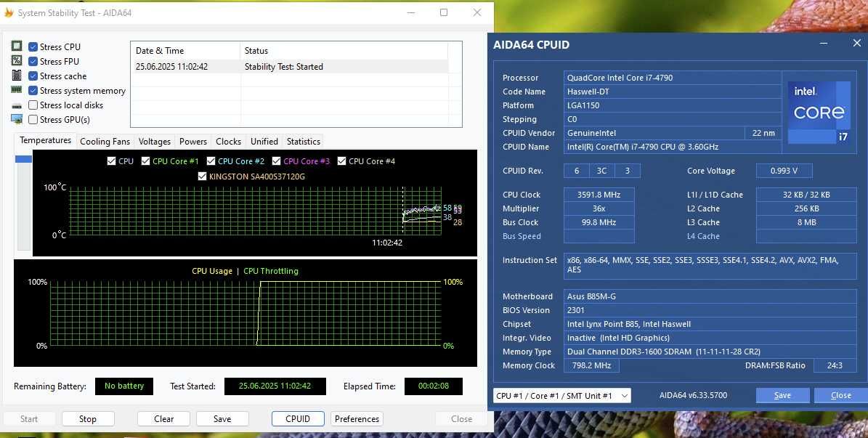
Task: Uncheck the Stress cache checkbox
Action: 33,76
